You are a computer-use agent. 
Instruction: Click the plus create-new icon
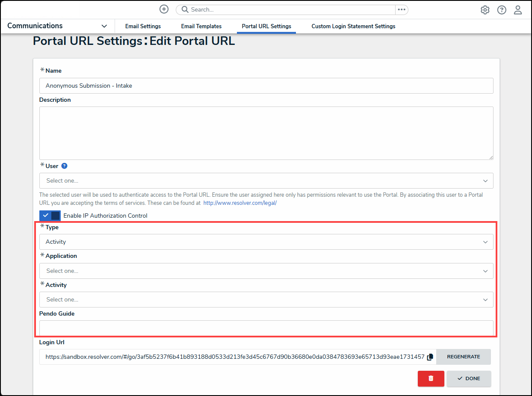pyautogui.click(x=164, y=9)
